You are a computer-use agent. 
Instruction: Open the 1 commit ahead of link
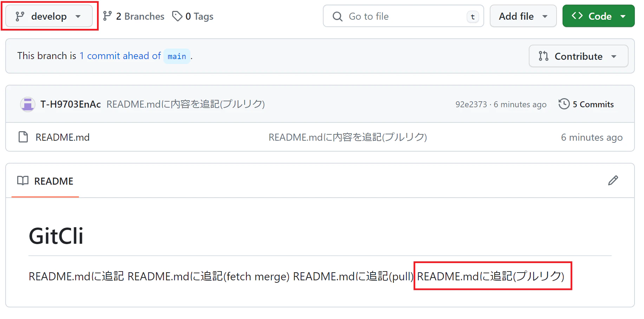[x=120, y=56]
